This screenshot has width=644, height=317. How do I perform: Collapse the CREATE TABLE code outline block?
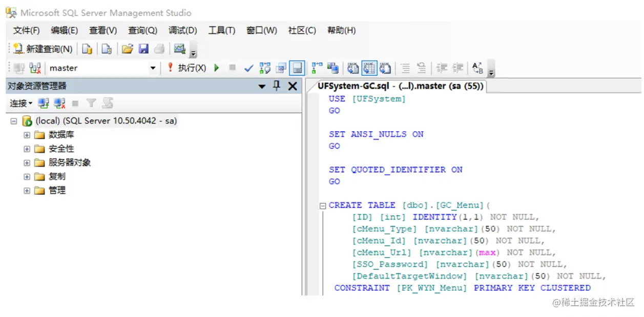click(323, 206)
